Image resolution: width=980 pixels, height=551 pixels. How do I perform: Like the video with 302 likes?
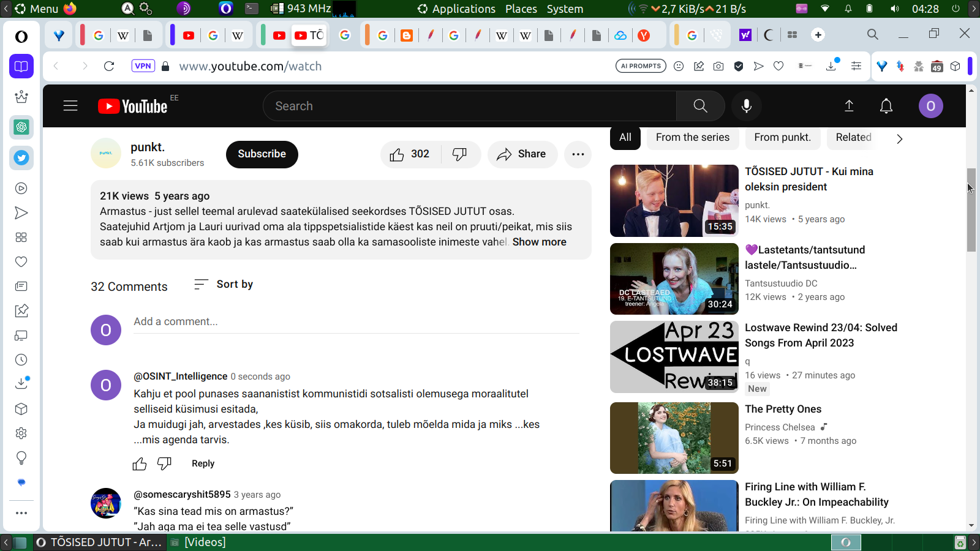[409, 154]
